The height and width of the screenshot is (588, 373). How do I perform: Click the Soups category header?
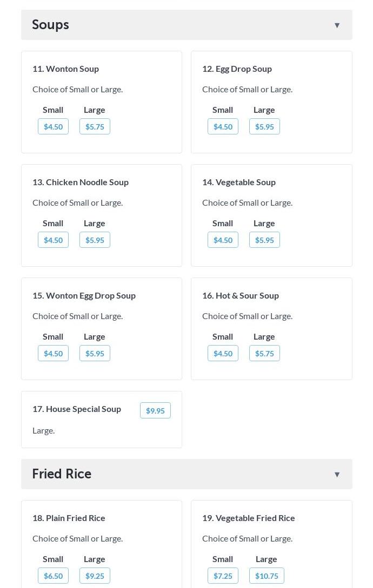tap(50, 25)
